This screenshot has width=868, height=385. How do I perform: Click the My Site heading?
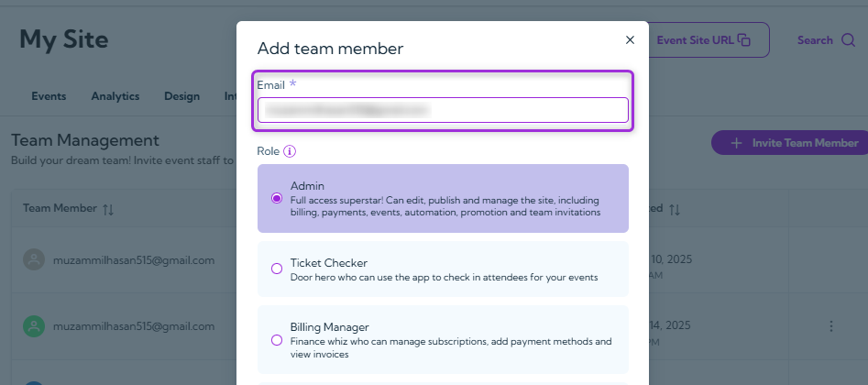click(63, 40)
